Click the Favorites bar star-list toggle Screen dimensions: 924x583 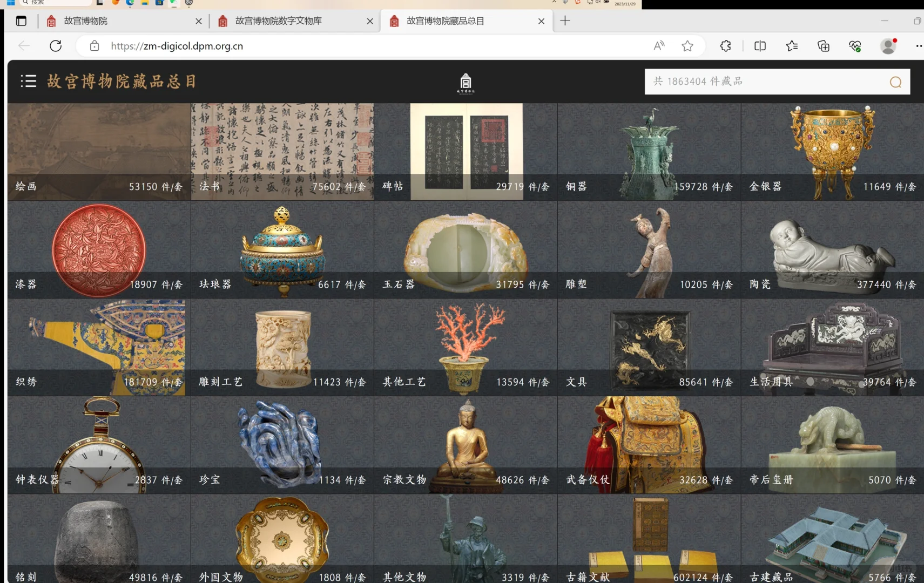click(792, 46)
